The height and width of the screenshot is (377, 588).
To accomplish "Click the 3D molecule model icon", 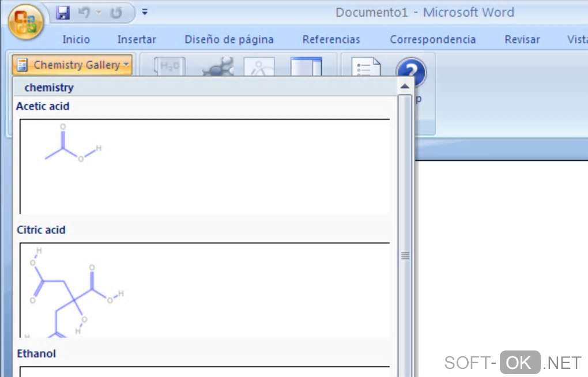I will (218, 66).
